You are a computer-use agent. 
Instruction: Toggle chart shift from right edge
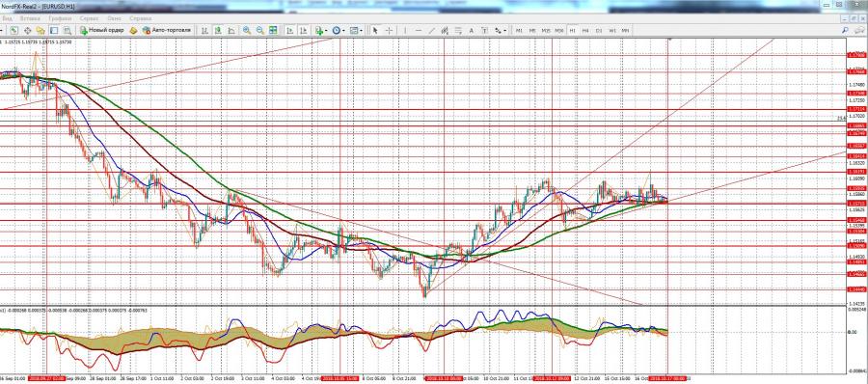[304, 31]
